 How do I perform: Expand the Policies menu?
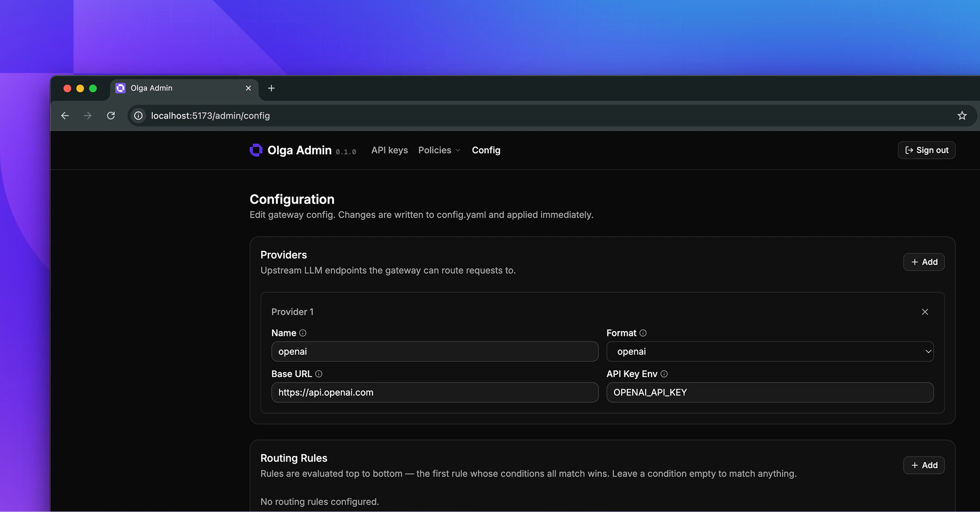click(x=439, y=150)
